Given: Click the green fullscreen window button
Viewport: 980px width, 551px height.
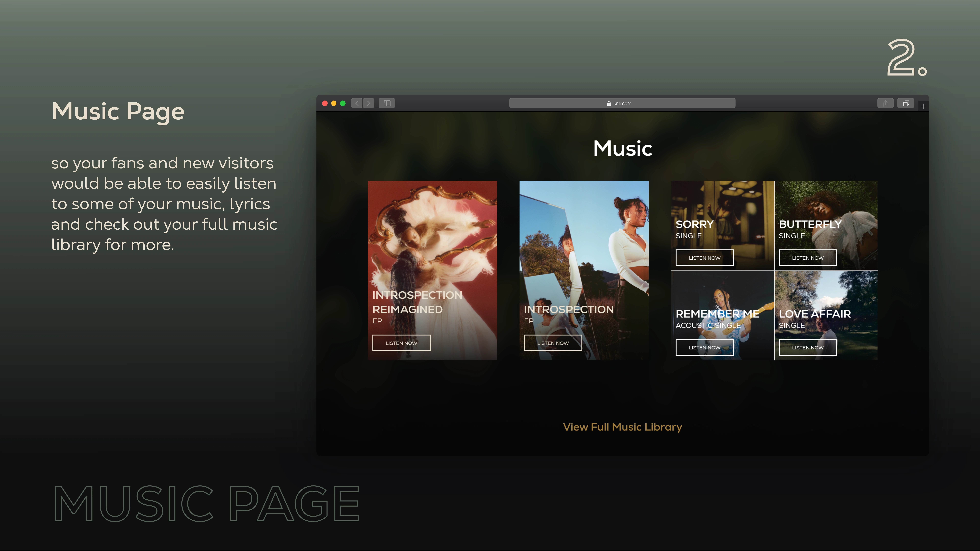Looking at the screenshot, I should pyautogui.click(x=343, y=103).
